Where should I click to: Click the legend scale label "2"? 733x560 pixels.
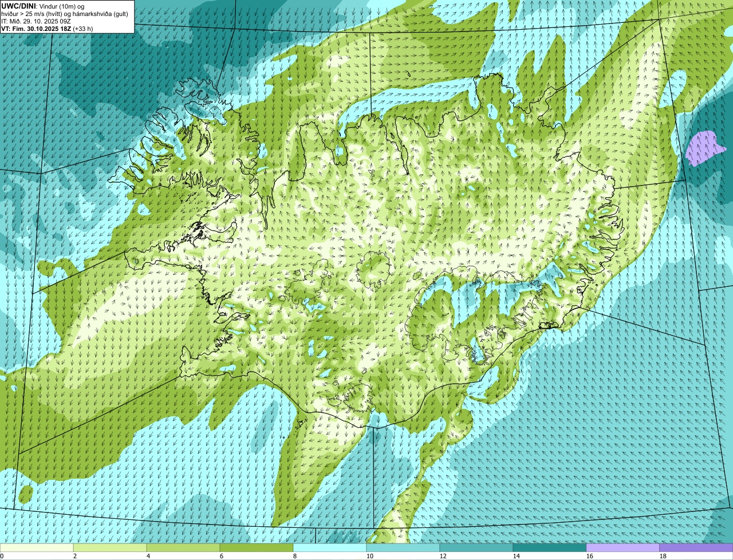[x=75, y=556]
